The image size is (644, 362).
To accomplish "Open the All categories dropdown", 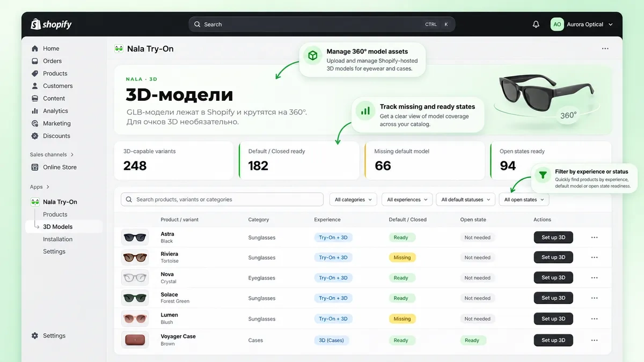I will click(353, 200).
